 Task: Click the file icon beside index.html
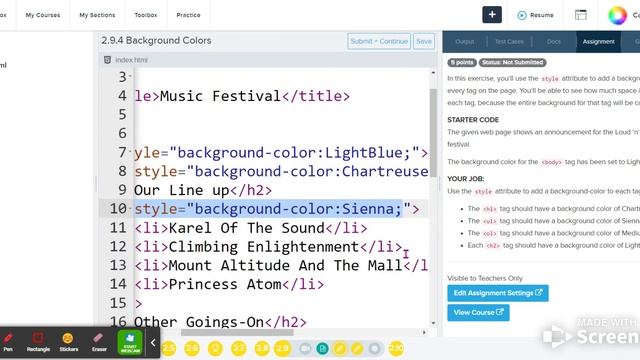(107, 60)
